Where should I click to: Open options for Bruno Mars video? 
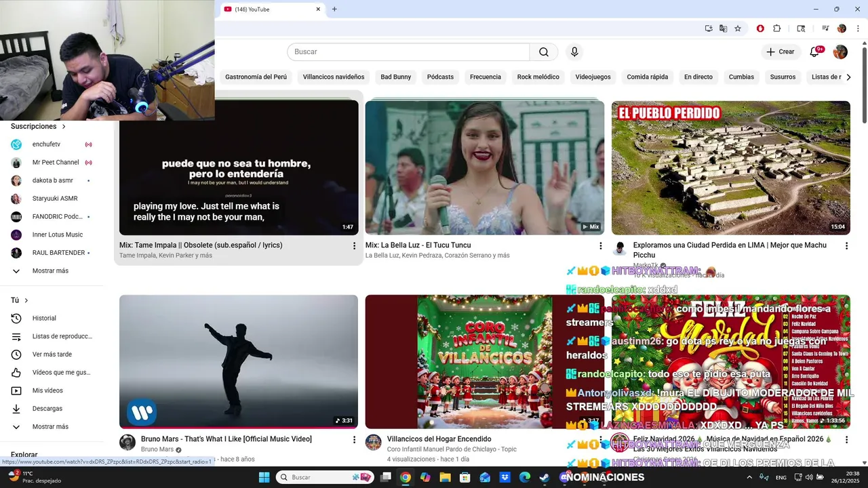point(354,440)
